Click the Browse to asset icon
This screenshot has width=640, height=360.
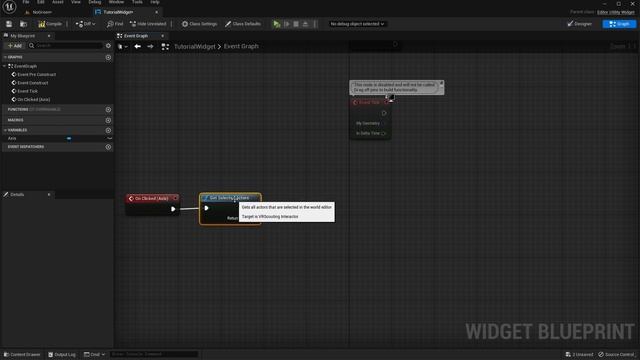[x=24, y=24]
